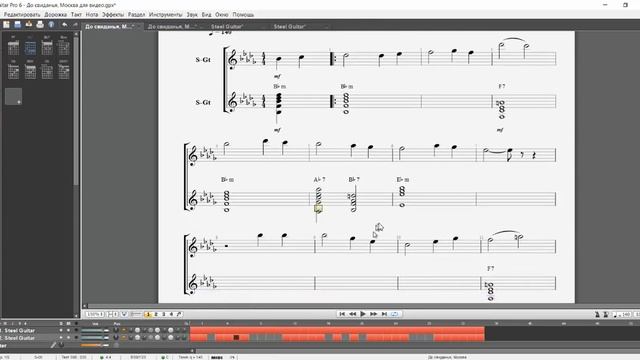Open the Окно menu
Image resolution: width=640 pixels, height=360 pixels.
coord(222,14)
